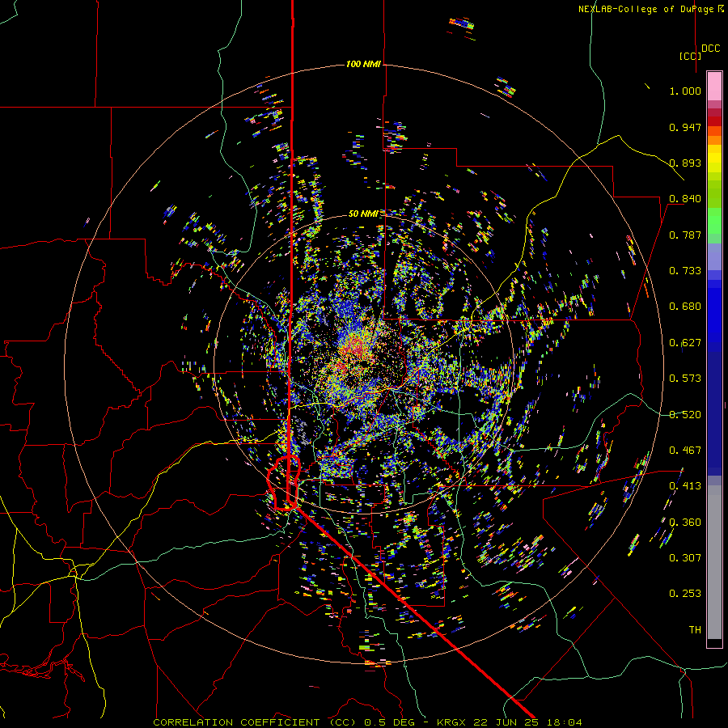The image size is (728, 728).
Task: Click the TH threshold label on legend
Action: (695, 630)
